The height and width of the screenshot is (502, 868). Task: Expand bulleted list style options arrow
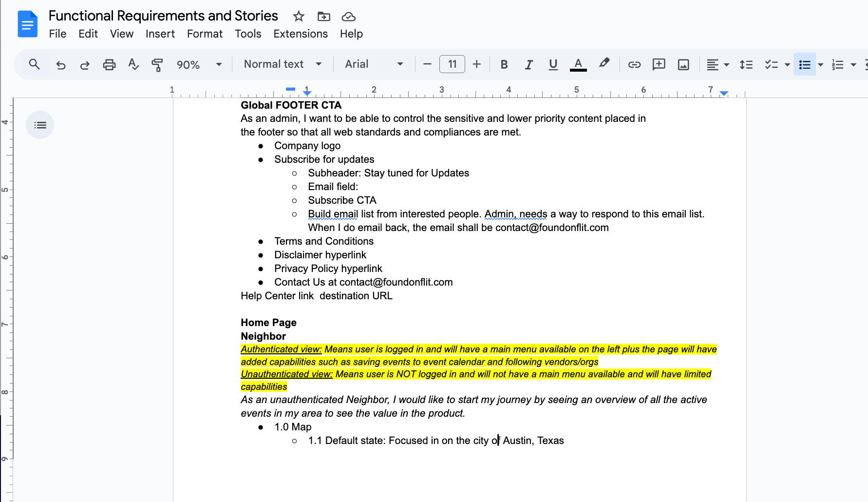(x=821, y=64)
